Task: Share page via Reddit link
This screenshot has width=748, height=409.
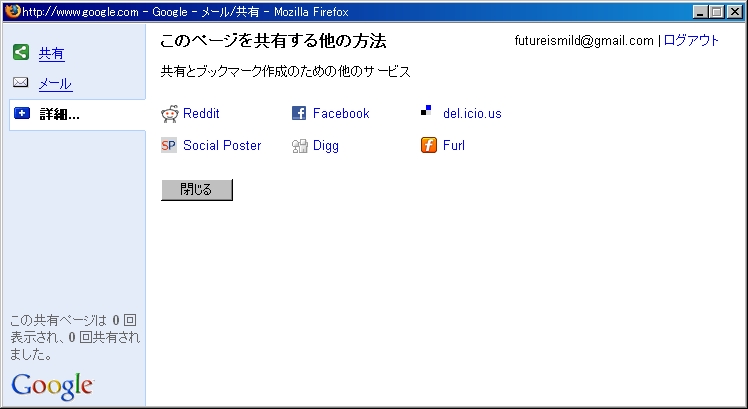Action: [x=201, y=114]
